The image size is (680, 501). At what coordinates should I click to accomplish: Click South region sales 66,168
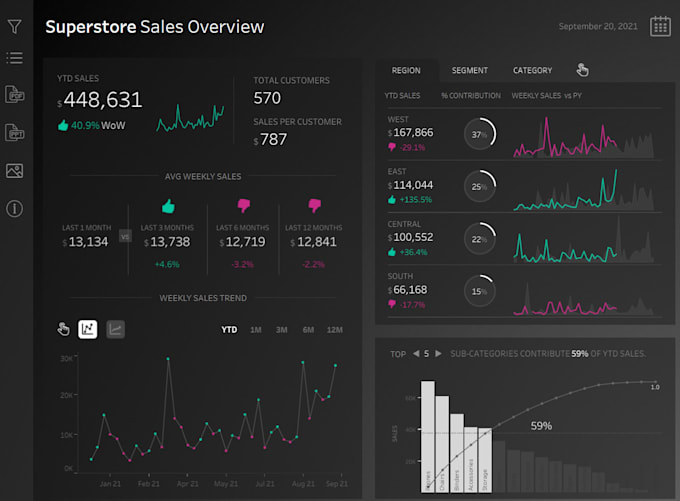point(410,290)
